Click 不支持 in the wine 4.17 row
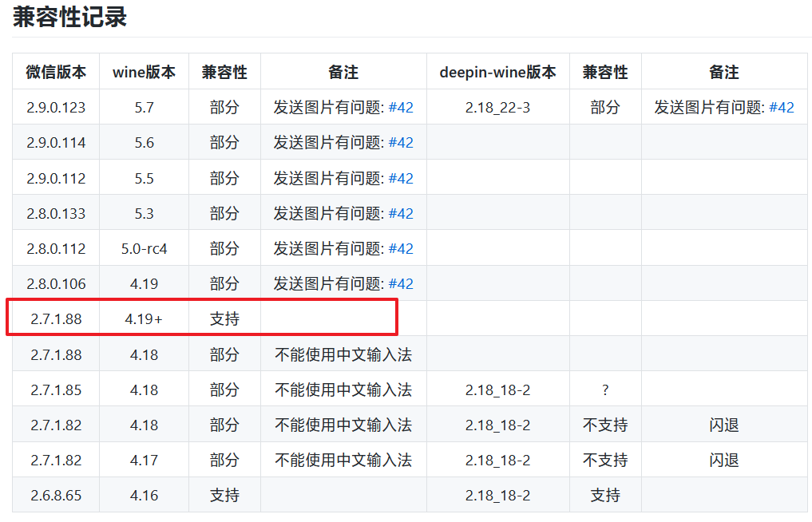The height and width of the screenshot is (522, 812). (x=605, y=460)
